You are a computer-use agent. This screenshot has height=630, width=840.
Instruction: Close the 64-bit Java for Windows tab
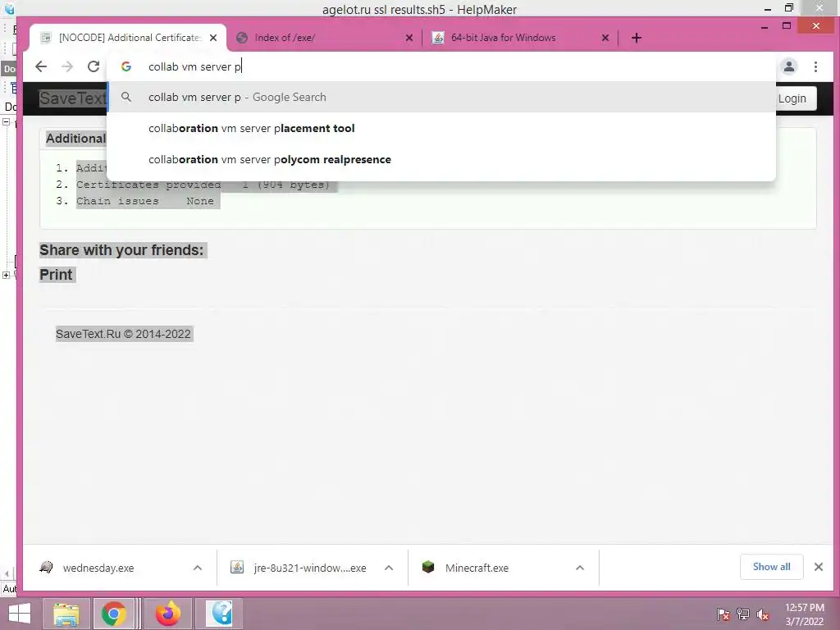pyautogui.click(x=605, y=38)
